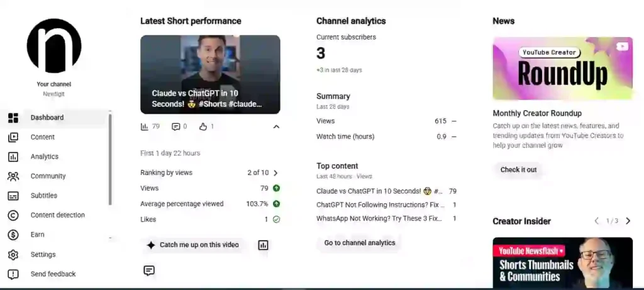Click the Latest Short video thumbnail
The width and height of the screenshot is (644, 290).
point(210,74)
